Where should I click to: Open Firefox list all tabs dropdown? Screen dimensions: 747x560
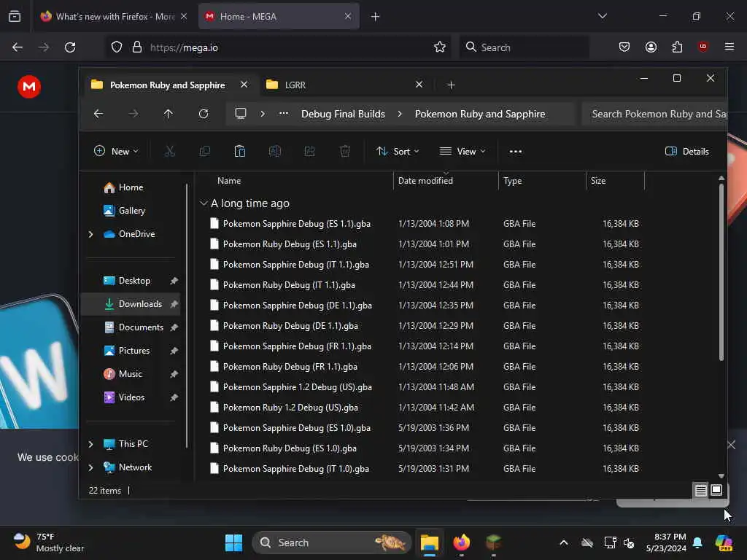pos(602,16)
